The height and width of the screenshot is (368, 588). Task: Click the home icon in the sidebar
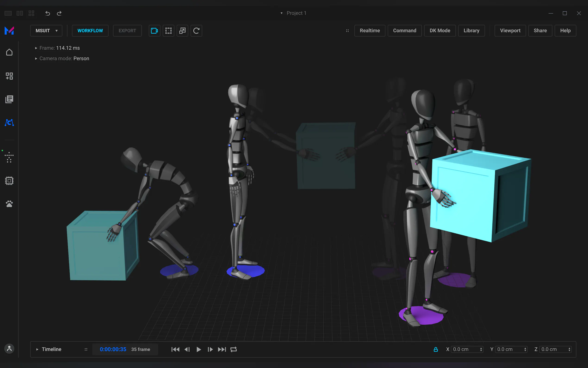(9, 52)
